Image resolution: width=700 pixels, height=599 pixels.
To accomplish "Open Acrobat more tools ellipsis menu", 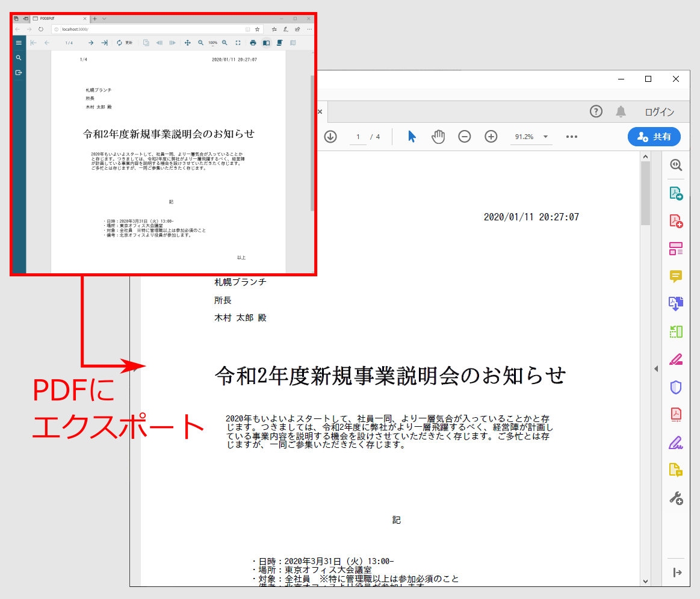I will tap(571, 137).
